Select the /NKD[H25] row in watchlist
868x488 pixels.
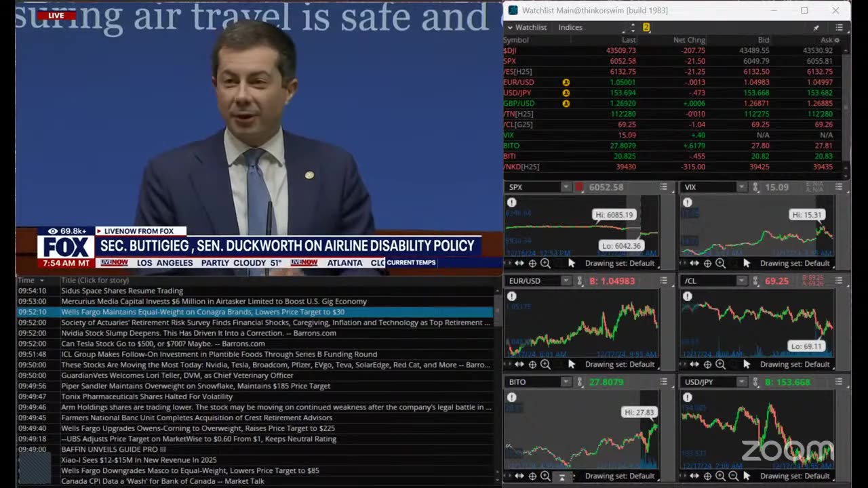pos(673,167)
